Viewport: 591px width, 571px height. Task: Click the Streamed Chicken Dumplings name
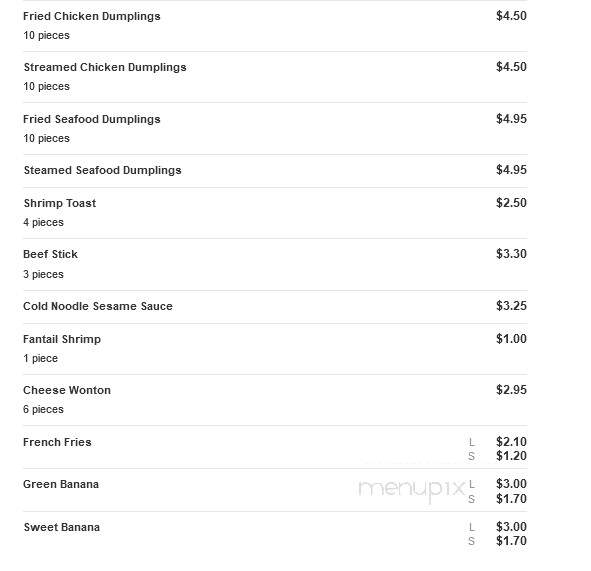coord(105,67)
